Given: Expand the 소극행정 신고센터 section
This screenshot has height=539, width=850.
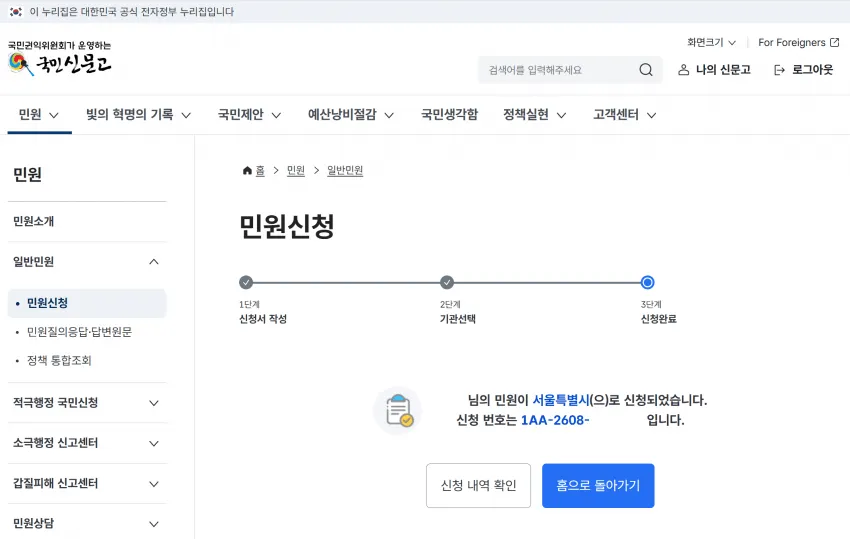Looking at the screenshot, I should pyautogui.click(x=87, y=443).
